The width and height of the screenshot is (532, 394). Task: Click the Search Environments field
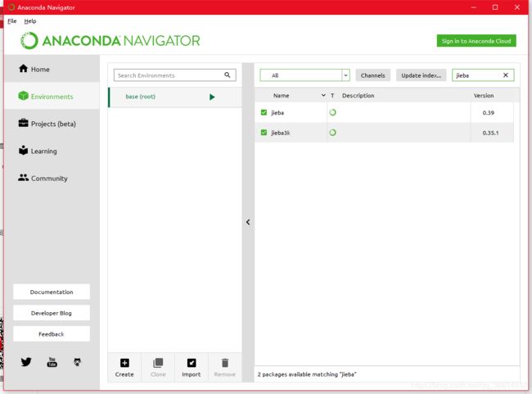(x=174, y=75)
